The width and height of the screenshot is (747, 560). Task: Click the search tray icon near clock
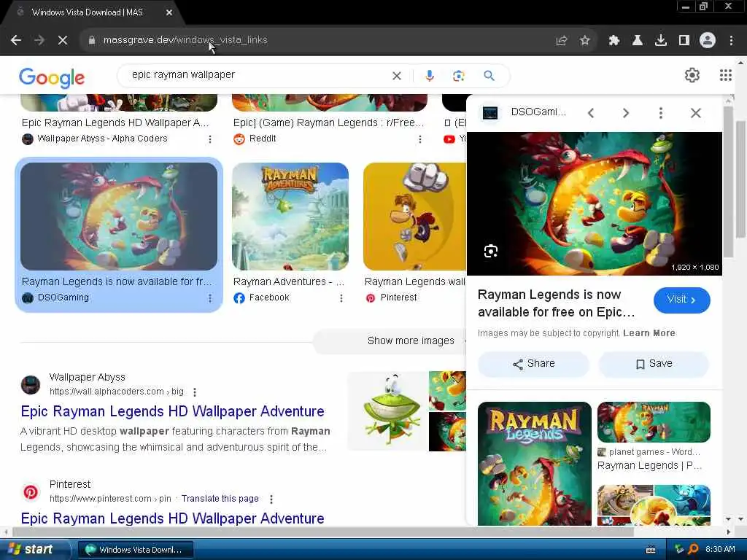[x=693, y=550]
